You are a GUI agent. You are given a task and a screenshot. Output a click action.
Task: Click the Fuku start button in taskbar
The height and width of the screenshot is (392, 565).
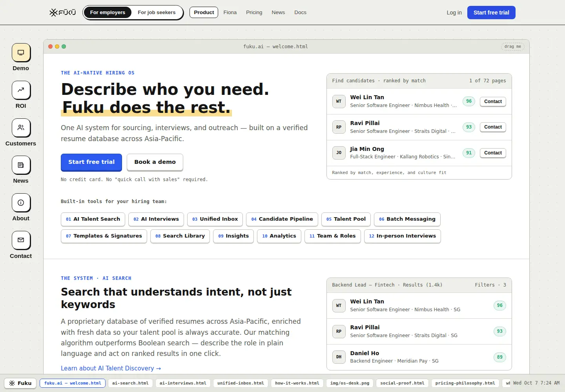pos(20,383)
